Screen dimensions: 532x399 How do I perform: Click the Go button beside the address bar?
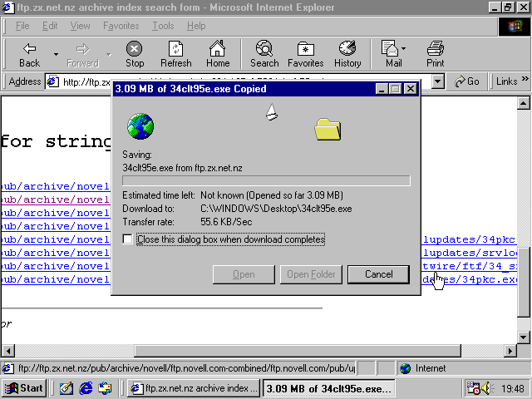tap(466, 81)
